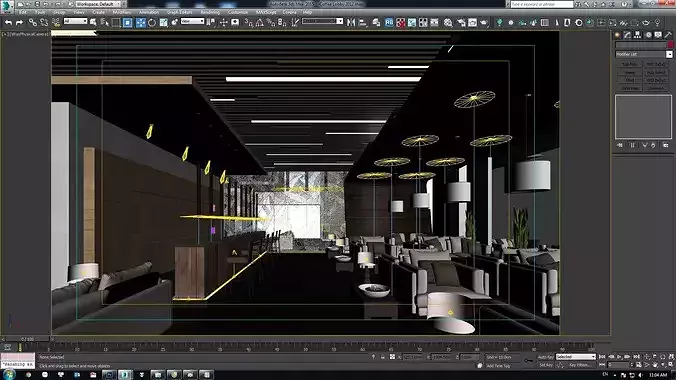Click the volume icon in system tray
The height and width of the screenshot is (380, 676).
[640, 375]
